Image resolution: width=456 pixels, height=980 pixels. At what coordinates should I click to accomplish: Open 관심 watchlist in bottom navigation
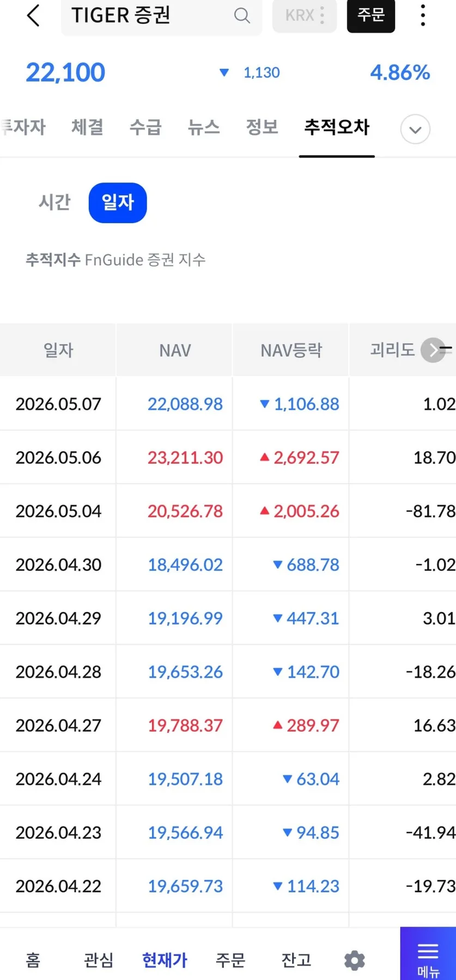[x=99, y=959]
